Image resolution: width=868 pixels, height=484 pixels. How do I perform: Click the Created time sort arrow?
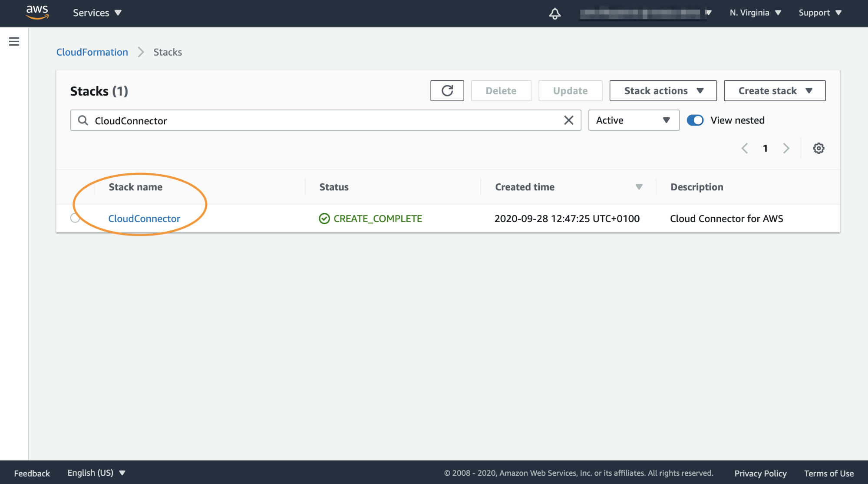[639, 187]
